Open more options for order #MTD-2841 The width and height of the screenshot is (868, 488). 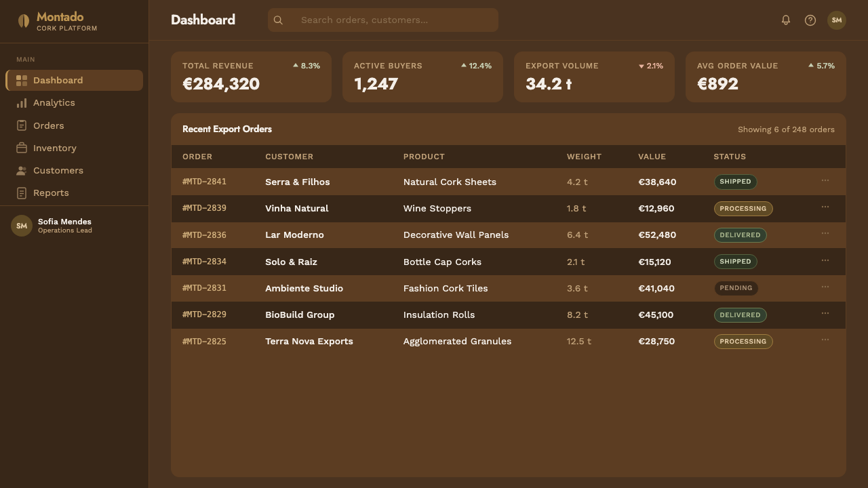[825, 180]
